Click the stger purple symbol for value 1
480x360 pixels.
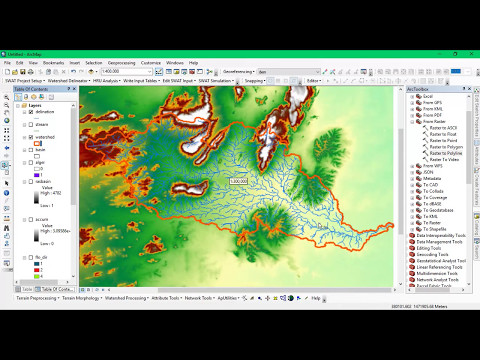click(37, 175)
